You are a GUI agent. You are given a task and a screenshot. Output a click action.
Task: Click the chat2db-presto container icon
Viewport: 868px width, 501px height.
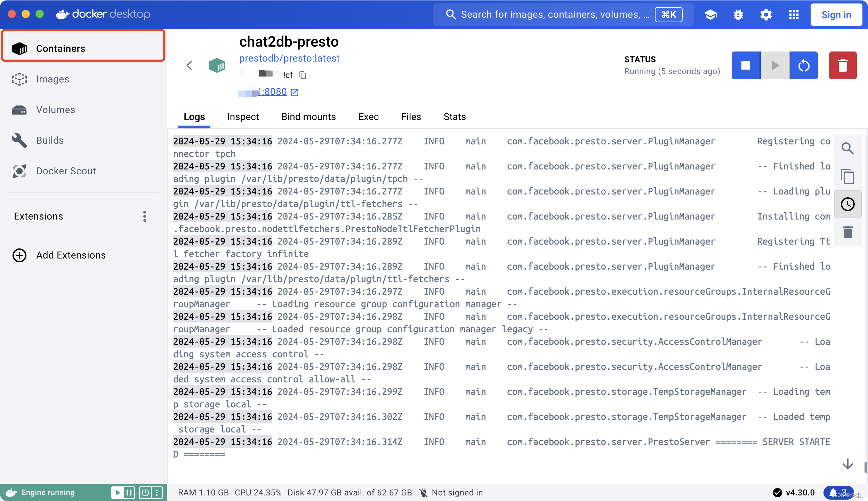[x=217, y=65]
